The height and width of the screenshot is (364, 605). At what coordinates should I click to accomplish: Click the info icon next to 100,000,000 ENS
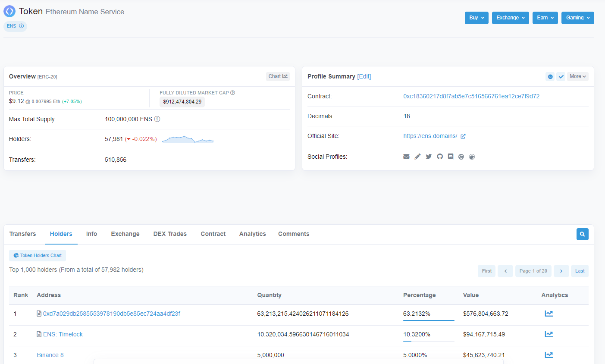157,119
